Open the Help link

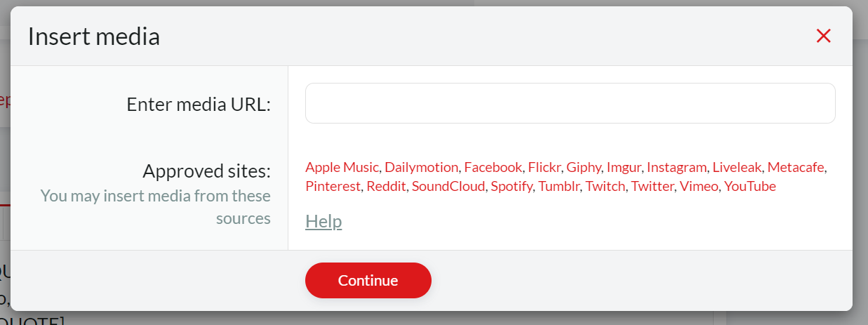point(323,221)
